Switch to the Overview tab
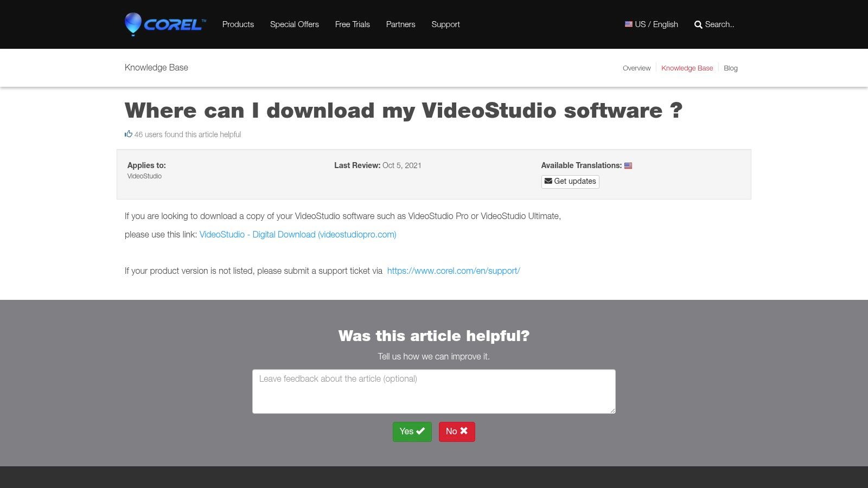The image size is (868, 488). click(636, 68)
